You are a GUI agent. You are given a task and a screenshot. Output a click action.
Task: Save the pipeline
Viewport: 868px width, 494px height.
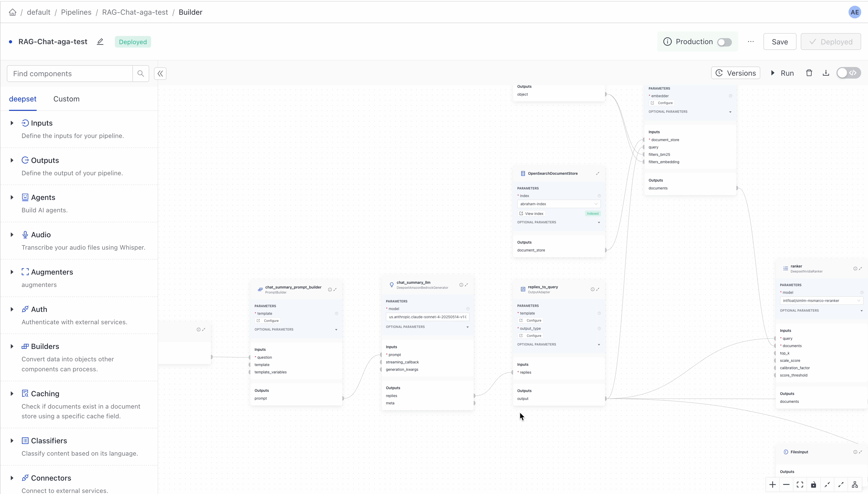(779, 42)
